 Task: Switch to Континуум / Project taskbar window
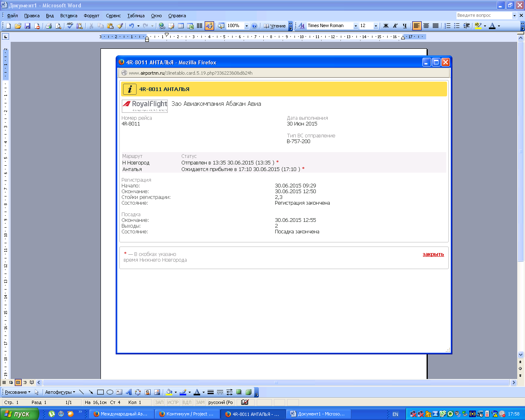[187, 414]
